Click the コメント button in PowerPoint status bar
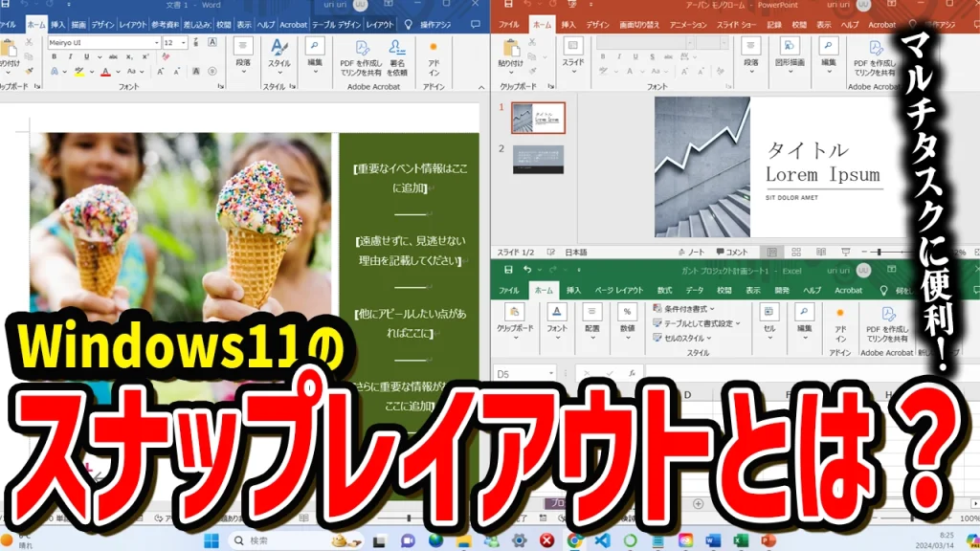This screenshot has width=980, height=551. click(x=733, y=253)
